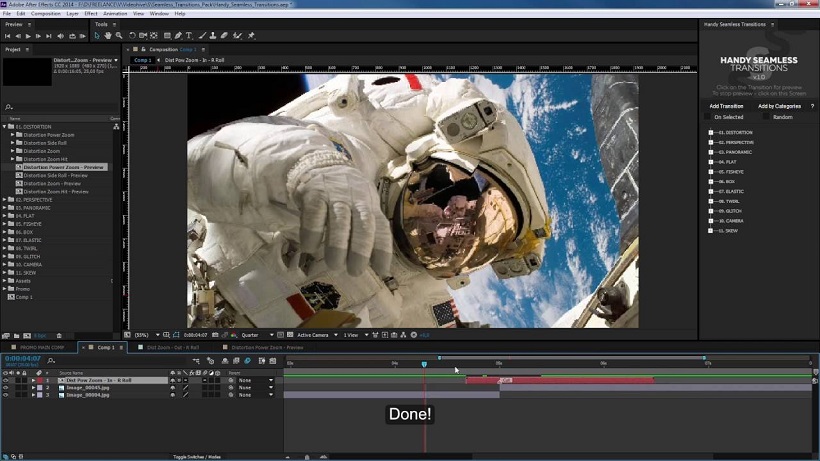Viewport: 820px width, 461px height.
Task: Click the Add Transition button
Action: (726, 106)
